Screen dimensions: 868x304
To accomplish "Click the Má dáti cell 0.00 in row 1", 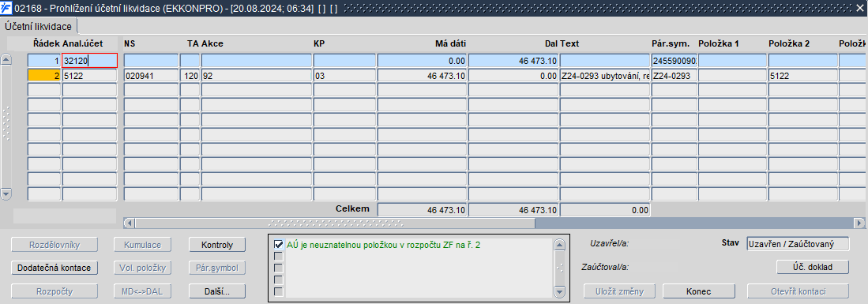I will (x=423, y=60).
